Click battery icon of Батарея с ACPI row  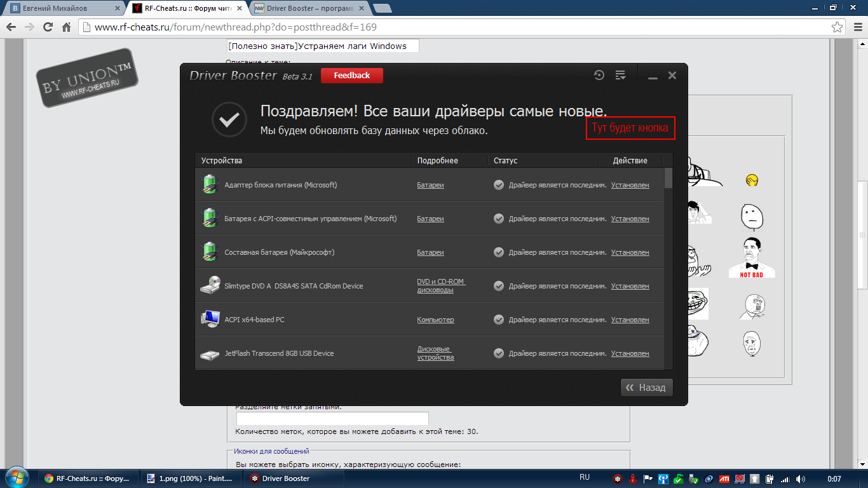(210, 219)
